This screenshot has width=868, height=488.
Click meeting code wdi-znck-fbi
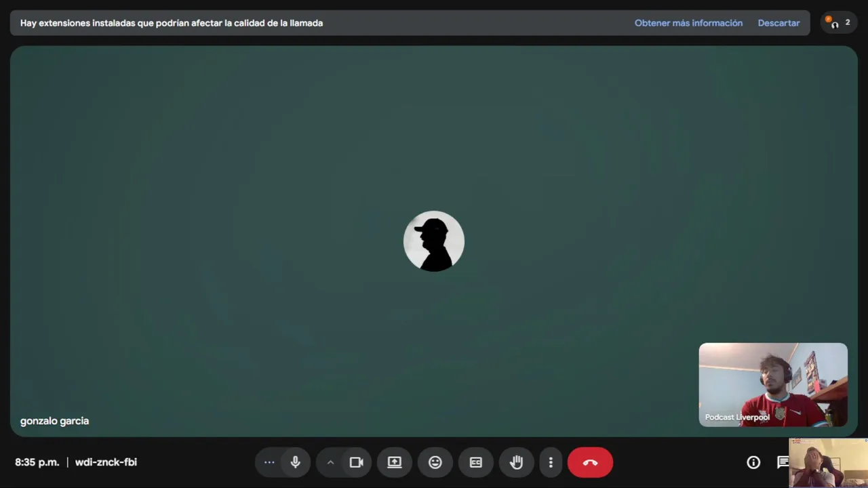[106, 462]
